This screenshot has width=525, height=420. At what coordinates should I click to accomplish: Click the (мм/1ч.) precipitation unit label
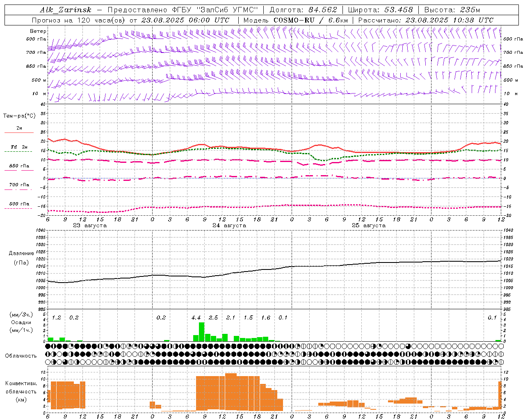(x=21, y=330)
